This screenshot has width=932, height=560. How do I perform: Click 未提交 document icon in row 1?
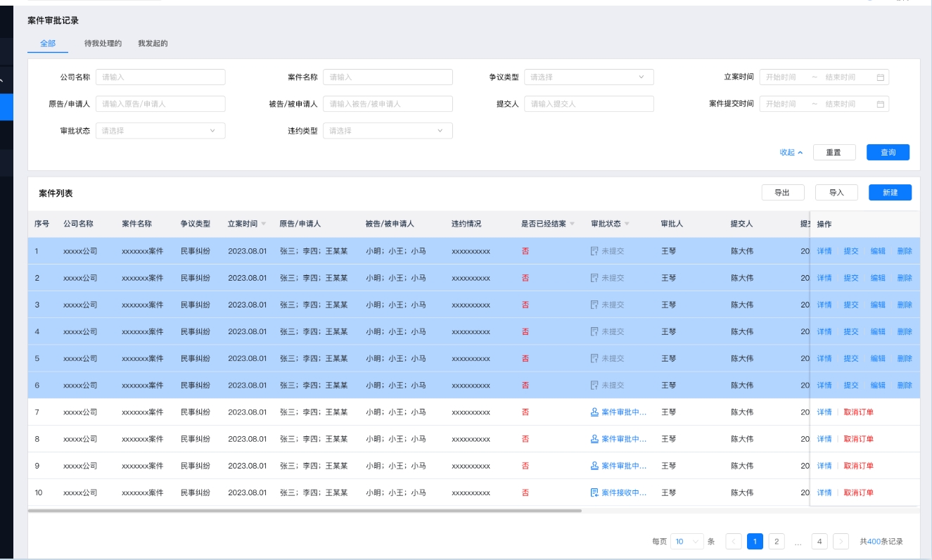pos(594,251)
